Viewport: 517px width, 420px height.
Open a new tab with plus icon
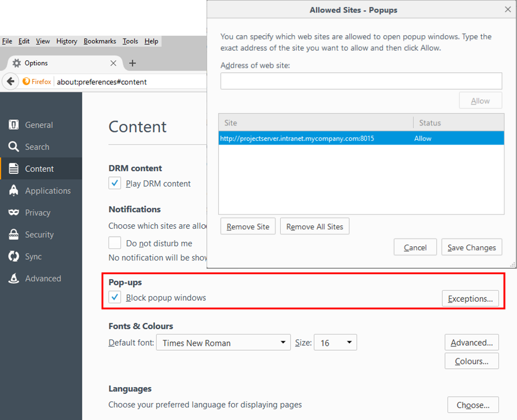point(132,63)
